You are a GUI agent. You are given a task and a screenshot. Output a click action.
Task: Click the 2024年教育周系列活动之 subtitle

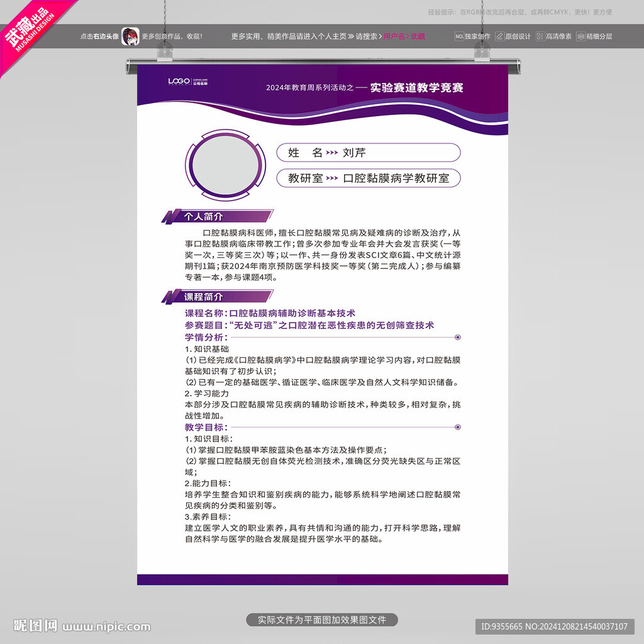(309, 87)
